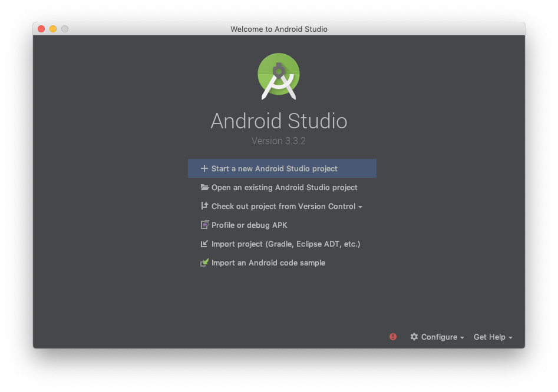Choose "Open an existing Android Studio project" text
Image resolution: width=558 pixels, height=392 pixels.
(284, 187)
